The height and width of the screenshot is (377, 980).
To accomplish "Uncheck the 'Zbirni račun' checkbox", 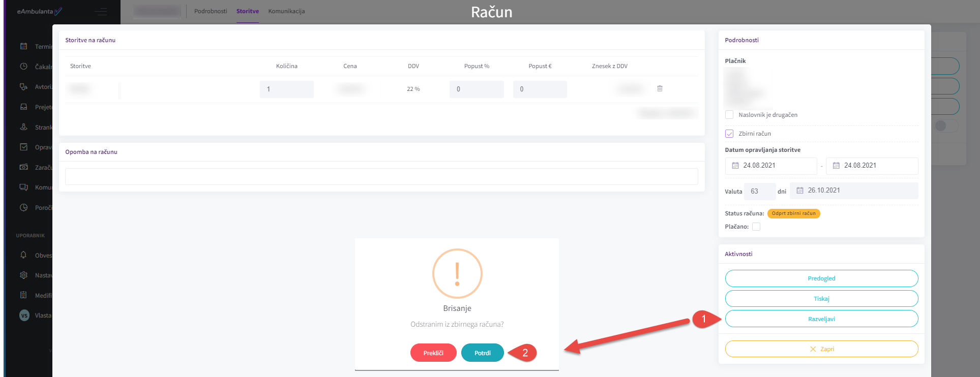I will (729, 134).
